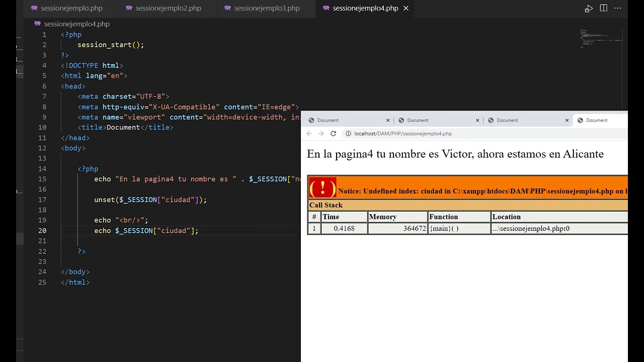Click the html lang="en" code line
This screenshot has width=644, height=362.
point(94,76)
